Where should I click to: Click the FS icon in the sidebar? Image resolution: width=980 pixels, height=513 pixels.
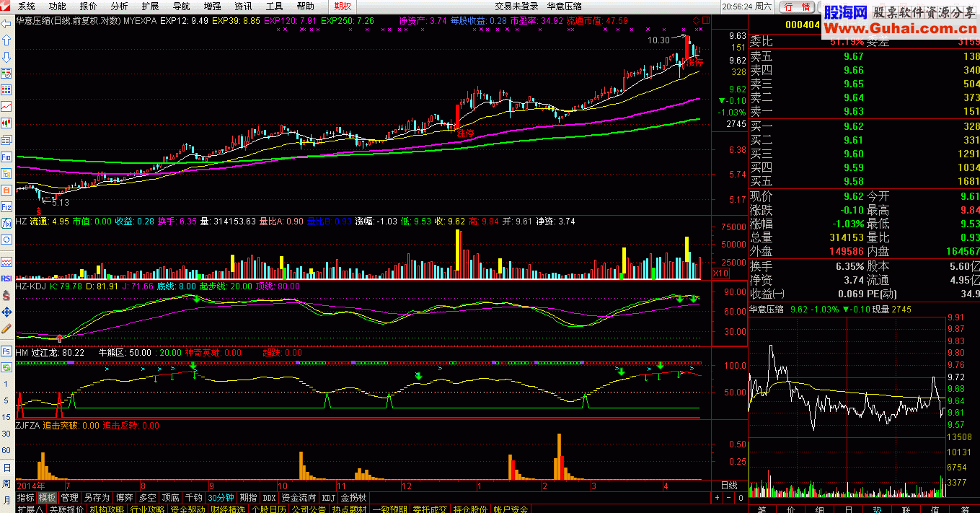click(x=6, y=351)
